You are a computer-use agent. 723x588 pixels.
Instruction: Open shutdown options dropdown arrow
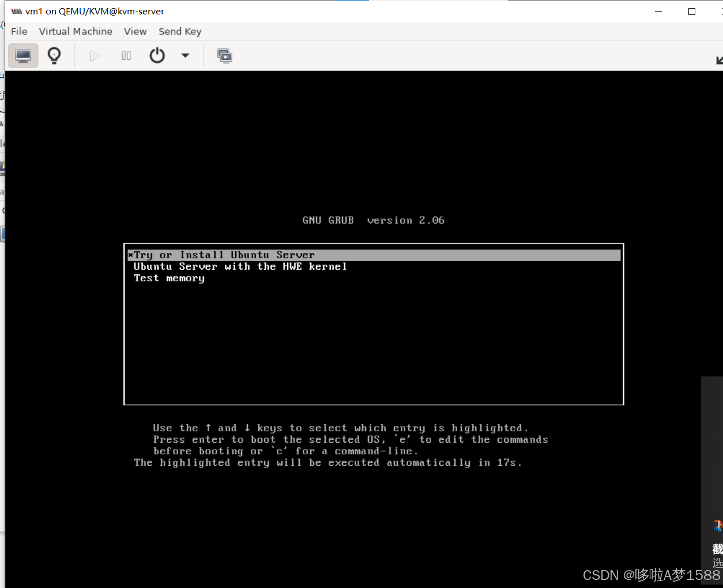pos(185,56)
